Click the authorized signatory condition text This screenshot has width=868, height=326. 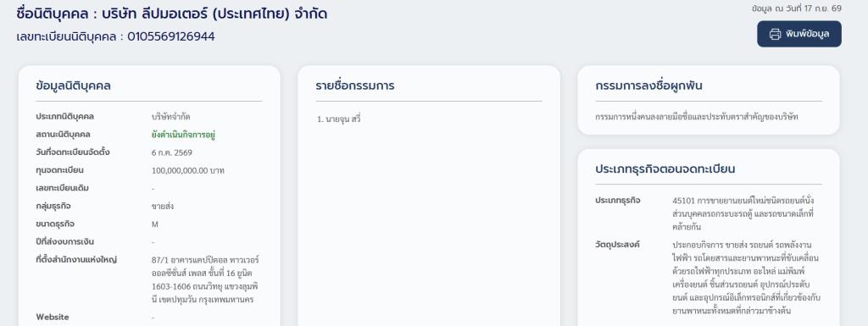pyautogui.click(x=697, y=117)
